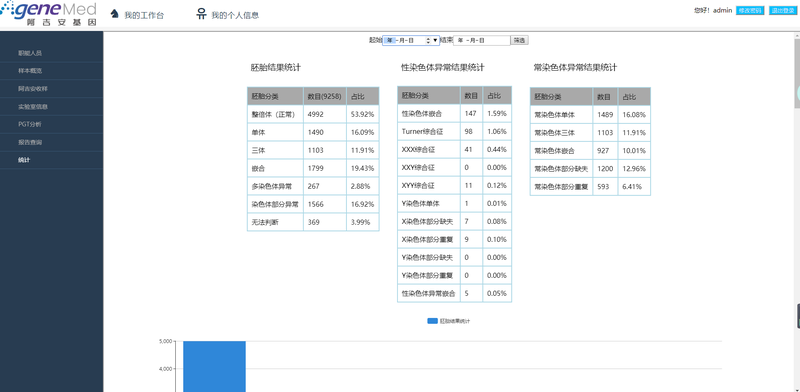
Task: Click the 修改密码 button
Action: point(750,10)
